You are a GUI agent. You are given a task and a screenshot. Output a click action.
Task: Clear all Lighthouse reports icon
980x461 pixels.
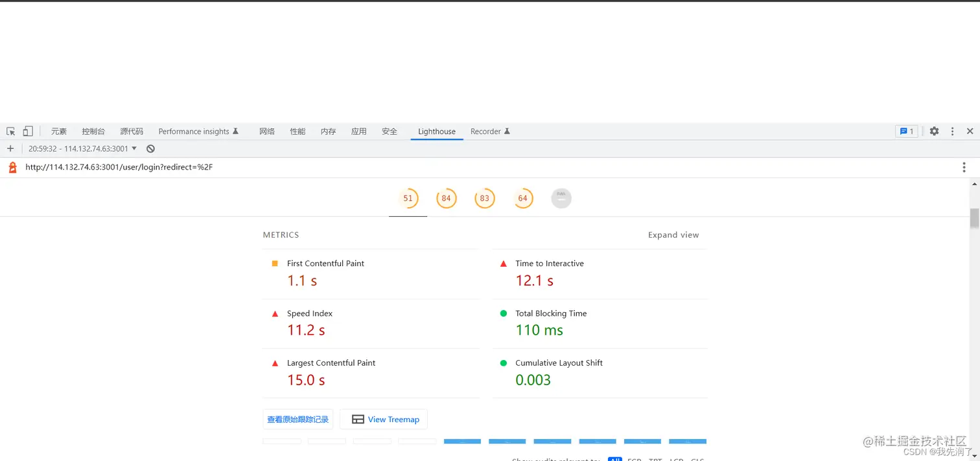tap(150, 149)
